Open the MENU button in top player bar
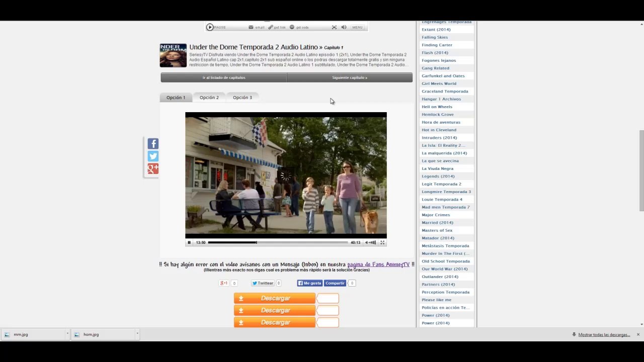Image resolution: width=644 pixels, height=362 pixels. click(x=357, y=27)
